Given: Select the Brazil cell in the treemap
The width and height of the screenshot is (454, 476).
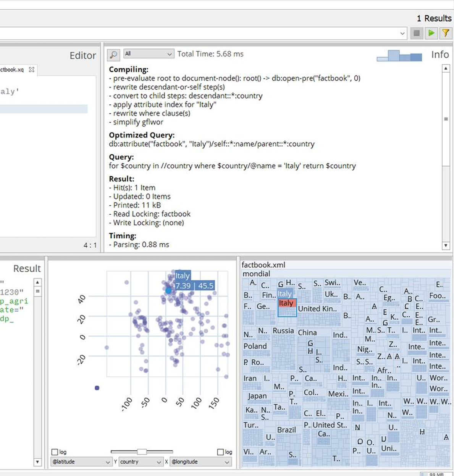Looking at the screenshot, I should 286,430.
